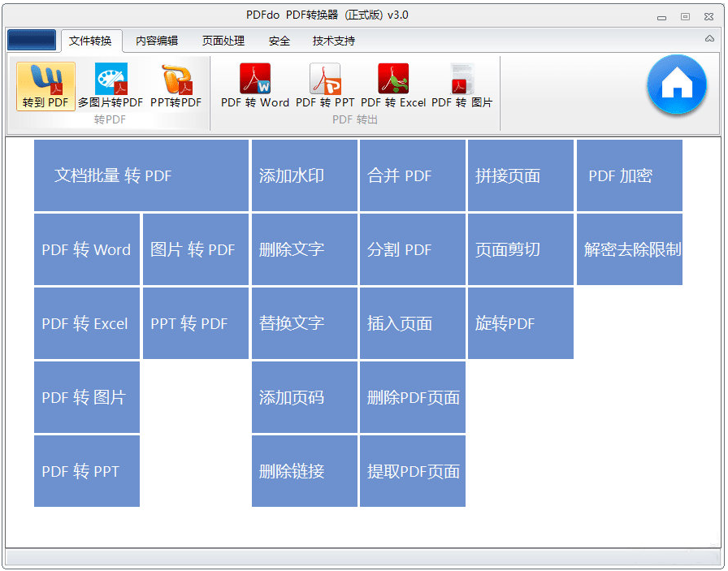Image resolution: width=728 pixels, height=571 pixels.
Task: Open the 文档批量 转 PDF tool
Action: pos(140,175)
